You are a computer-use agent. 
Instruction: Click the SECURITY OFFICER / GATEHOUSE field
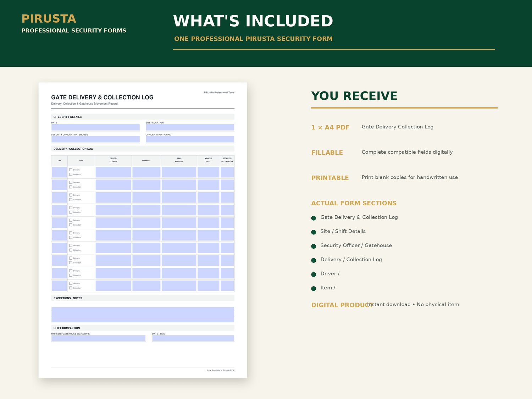click(x=95, y=139)
